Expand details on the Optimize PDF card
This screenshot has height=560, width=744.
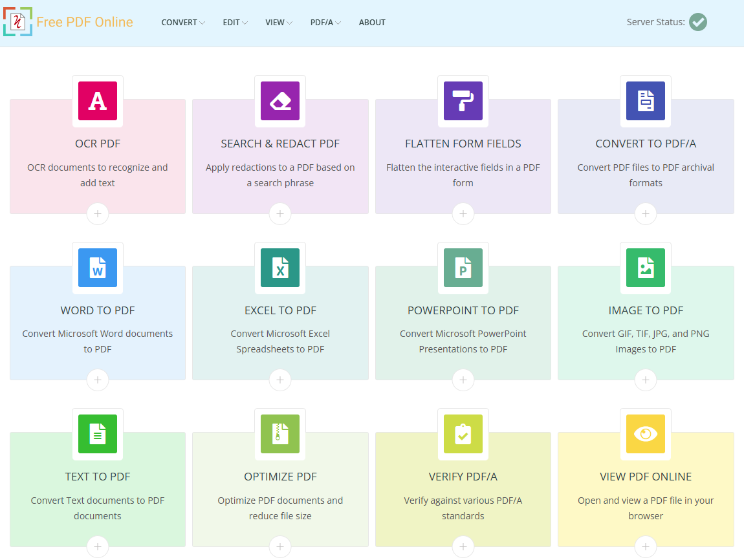280,546
